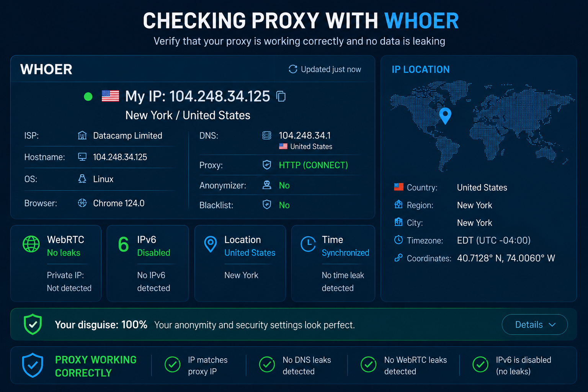Click the City buildings icon
This screenshot has width=588, height=392.
(399, 222)
